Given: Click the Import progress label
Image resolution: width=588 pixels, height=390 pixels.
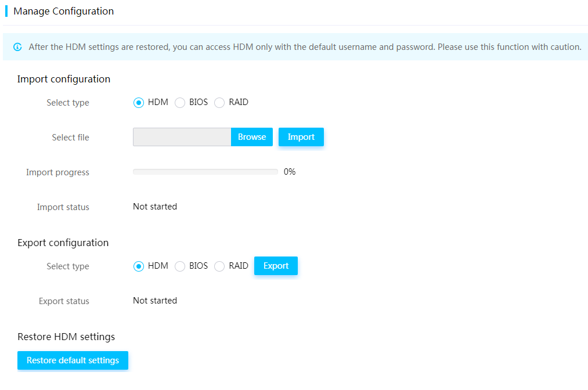Looking at the screenshot, I should click(x=57, y=172).
